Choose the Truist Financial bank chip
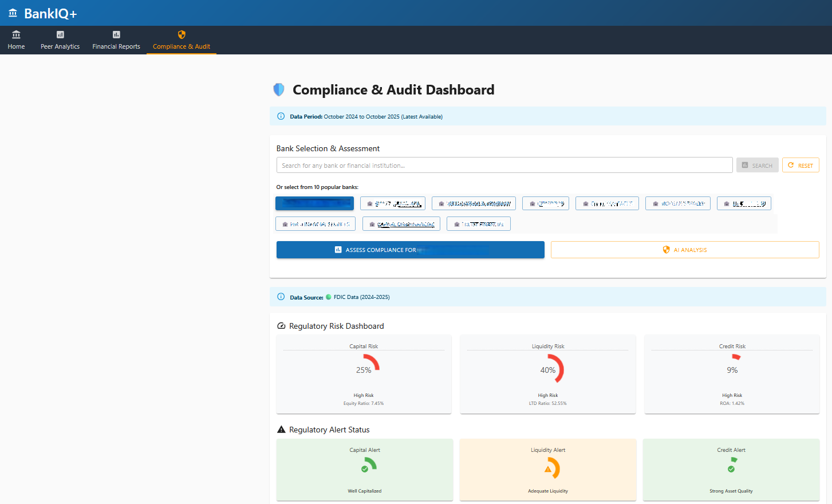This screenshot has height=504, width=832. (478, 224)
